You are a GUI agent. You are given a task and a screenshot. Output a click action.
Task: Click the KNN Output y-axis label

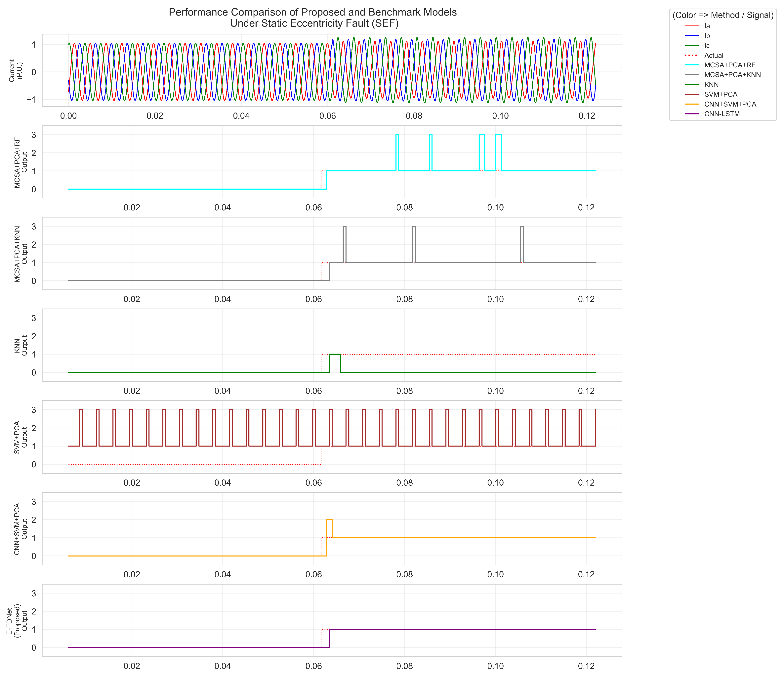click(21, 346)
